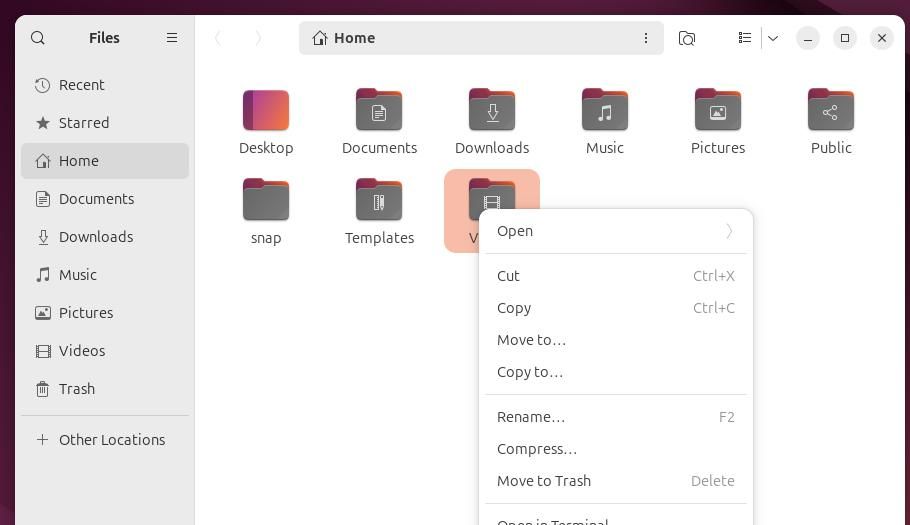Select the Music folder icon in grid
Screen dimensions: 910x525
(x=605, y=110)
